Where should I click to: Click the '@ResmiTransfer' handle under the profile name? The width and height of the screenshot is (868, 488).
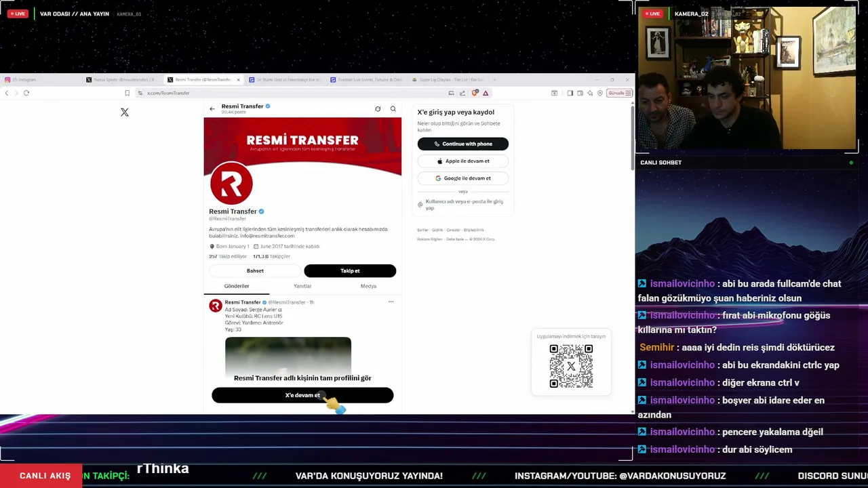[228, 219]
